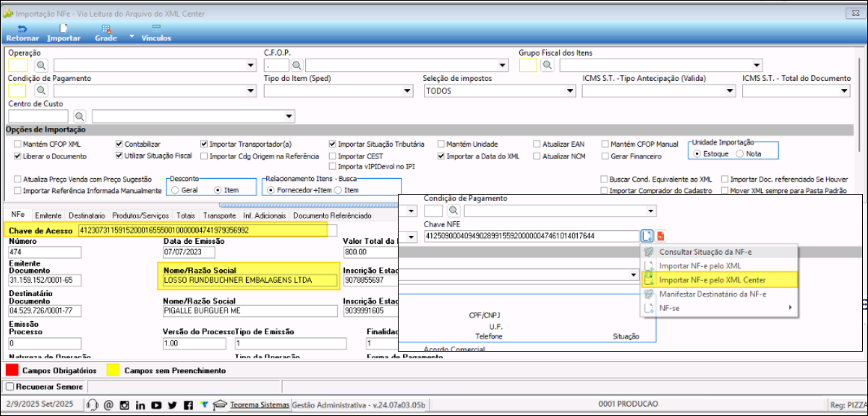Open the Produtos/Serviços tab
This screenshot has height=416, width=868.
point(141,216)
